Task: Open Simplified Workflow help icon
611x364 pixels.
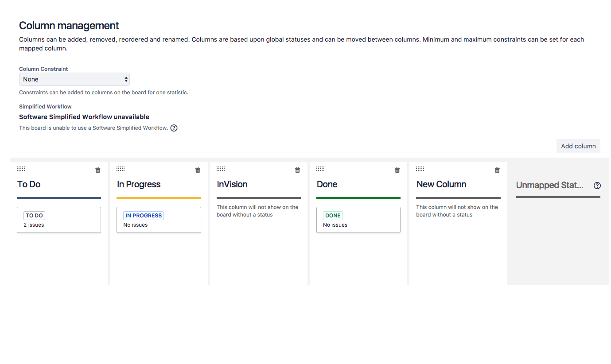Action: pyautogui.click(x=174, y=128)
